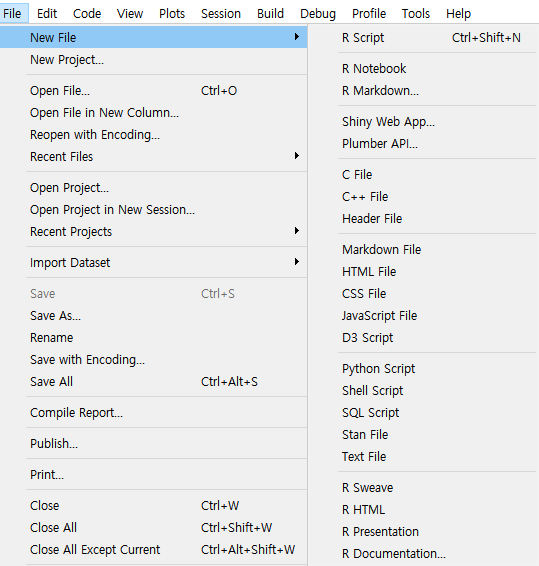Choose SQL Script option
This screenshot has height=566, width=539.
423,413
